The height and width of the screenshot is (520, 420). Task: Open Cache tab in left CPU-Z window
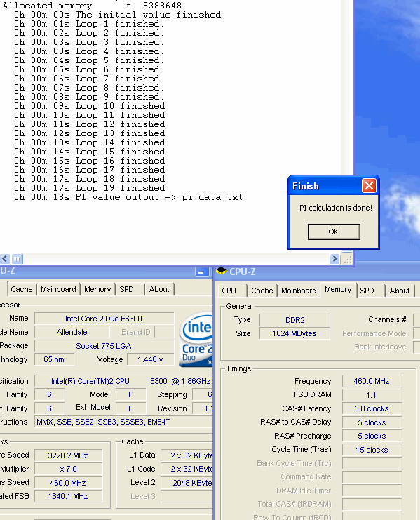pyautogui.click(x=22, y=289)
